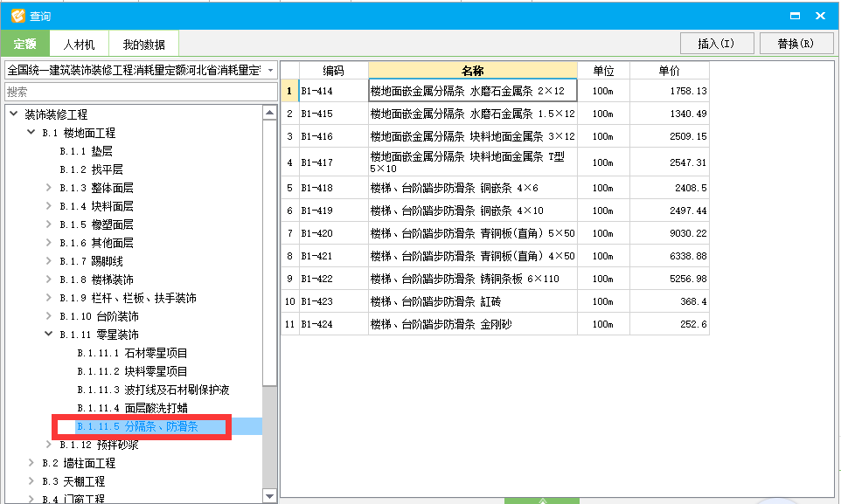This screenshot has height=504, width=841.
Task: Expand the B.1.3 整体面层 node
Action: point(49,187)
